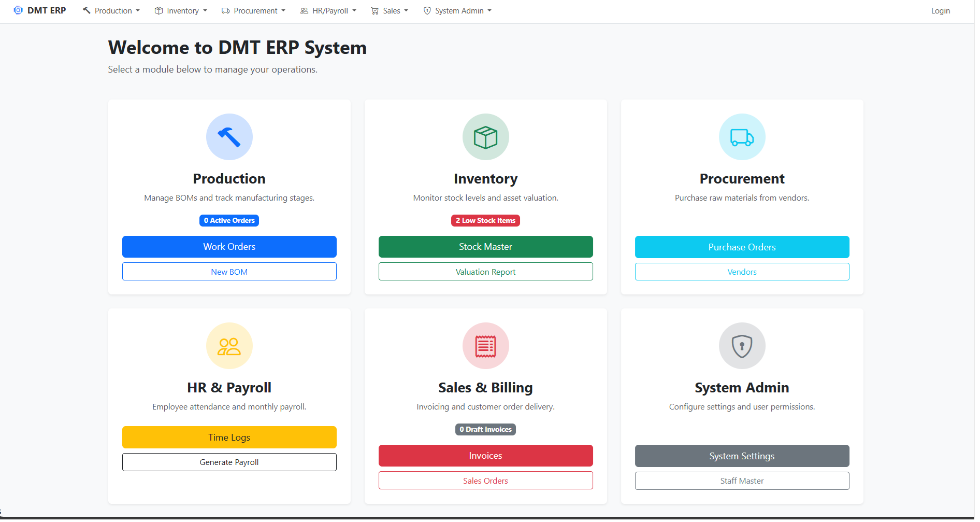The height and width of the screenshot is (522, 980).
Task: Open Staff Master
Action: pyautogui.click(x=742, y=481)
